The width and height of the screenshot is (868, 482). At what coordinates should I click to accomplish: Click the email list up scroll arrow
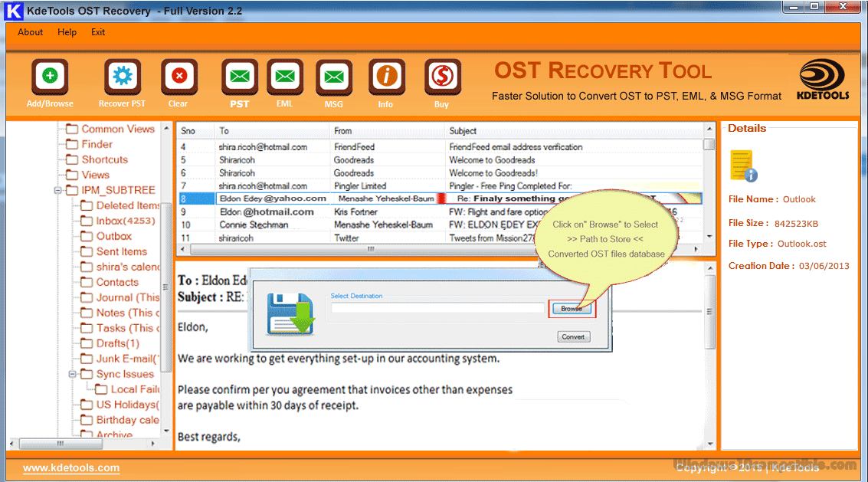click(709, 129)
